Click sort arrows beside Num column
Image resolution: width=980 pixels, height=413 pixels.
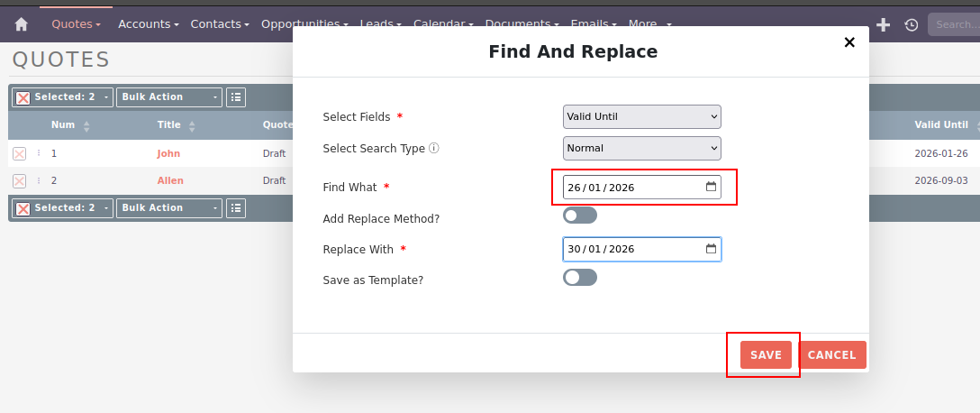(x=86, y=125)
